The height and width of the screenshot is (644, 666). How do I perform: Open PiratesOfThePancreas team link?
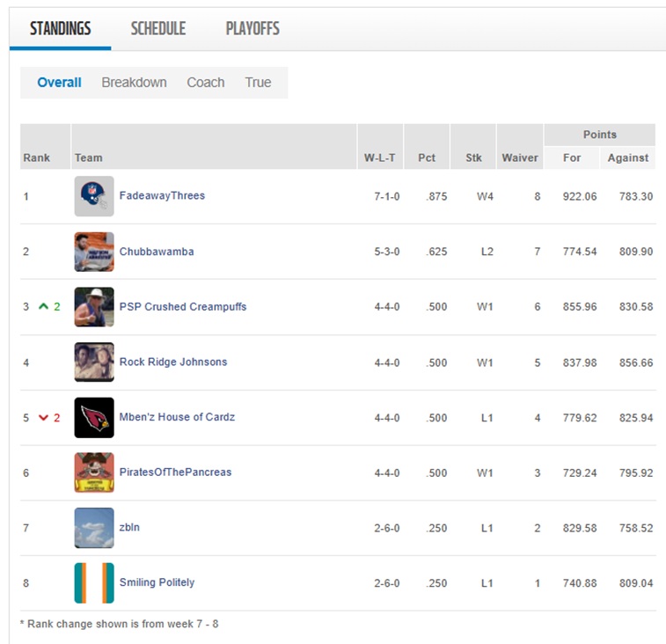point(175,472)
